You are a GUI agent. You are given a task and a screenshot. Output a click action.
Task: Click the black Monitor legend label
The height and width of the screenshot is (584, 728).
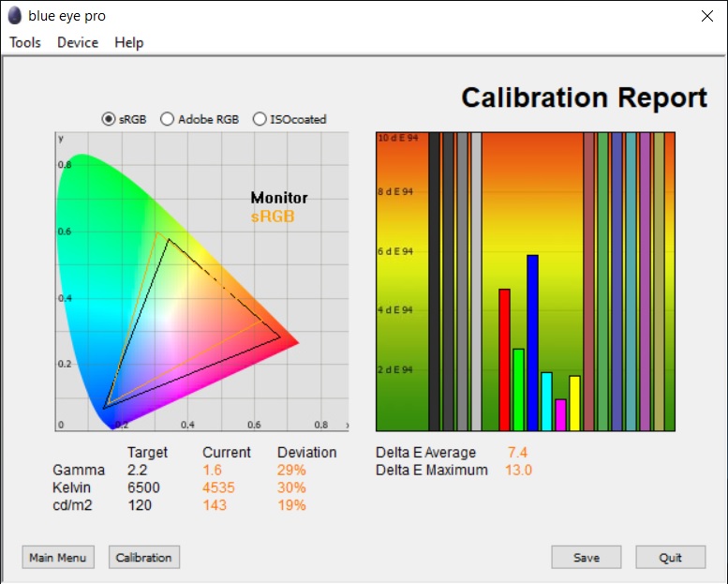click(x=279, y=198)
